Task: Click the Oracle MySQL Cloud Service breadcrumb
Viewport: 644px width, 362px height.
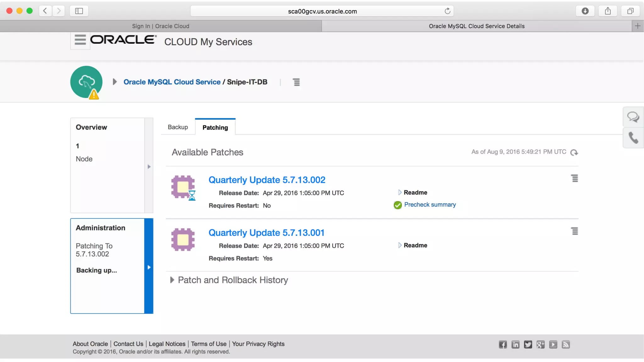Action: [172, 82]
